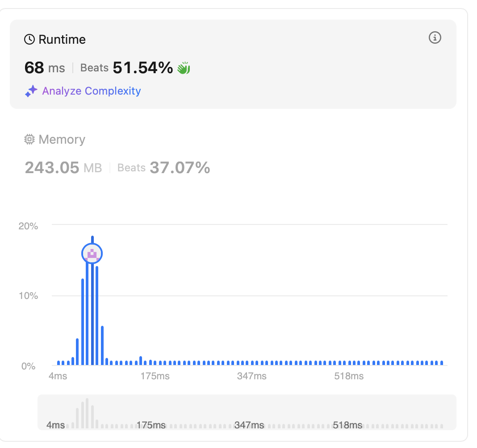
Task: Click the circled avatar marker on histogram
Action: coord(92,253)
